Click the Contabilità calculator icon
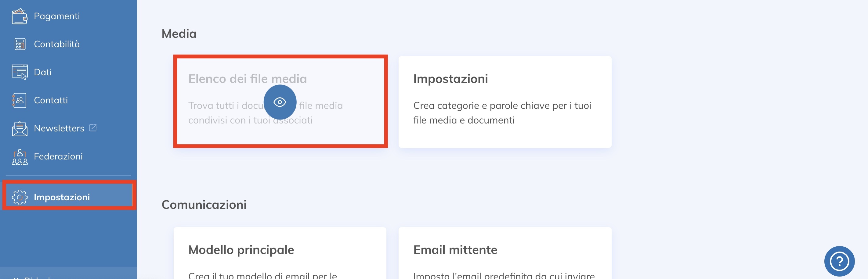Image resolution: width=868 pixels, height=279 pixels. 20,44
